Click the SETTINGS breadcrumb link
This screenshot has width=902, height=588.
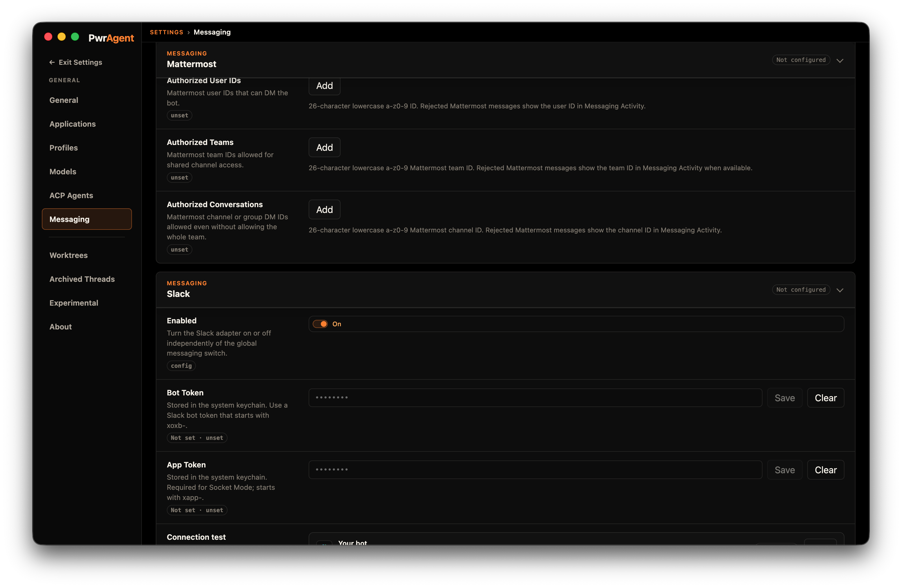(x=167, y=32)
